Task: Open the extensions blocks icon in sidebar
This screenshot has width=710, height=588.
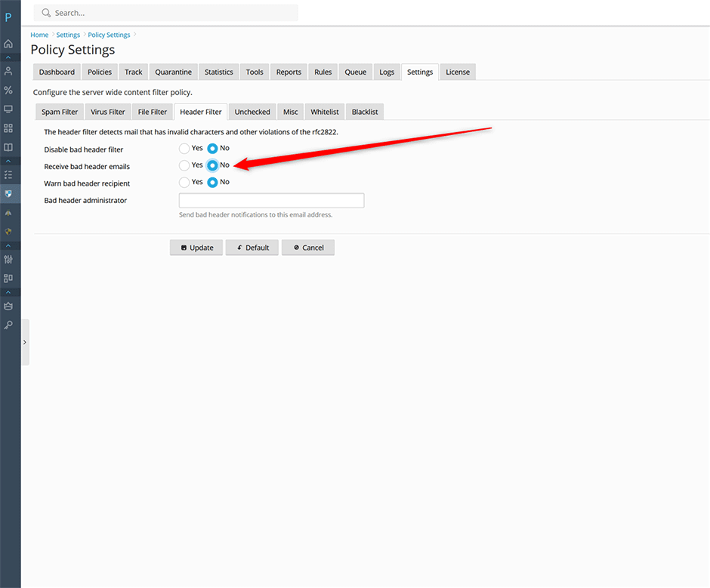Action: tap(8, 278)
